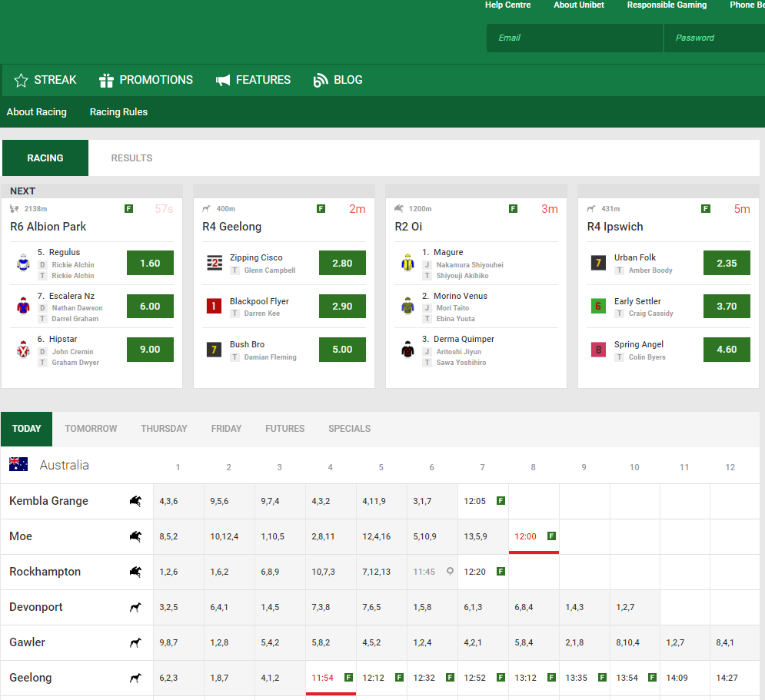Click the Moe horse racing icon
765x700 pixels.
tap(135, 536)
